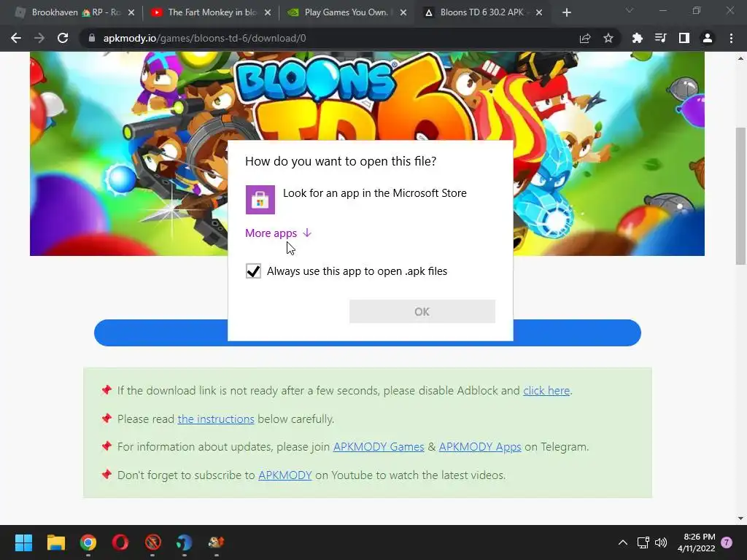This screenshot has width=747, height=560.
Task: Switch to Play Games You Own tab
Action: pos(345,12)
